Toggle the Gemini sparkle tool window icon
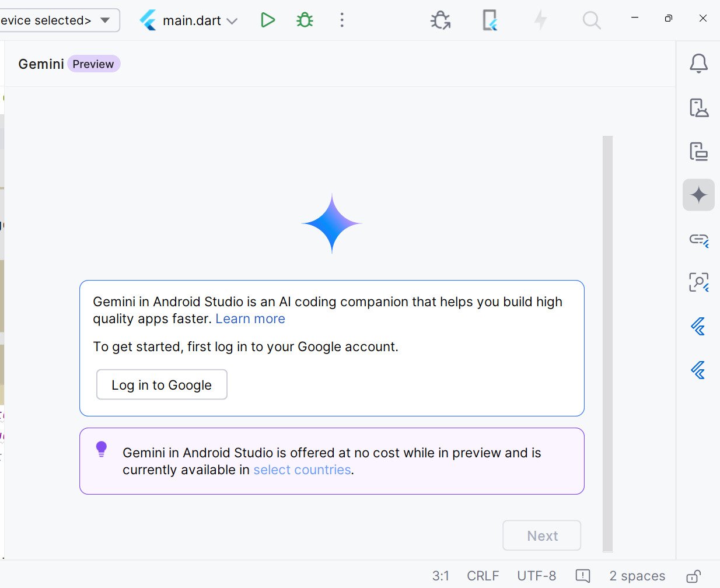This screenshot has height=588, width=720. (698, 195)
